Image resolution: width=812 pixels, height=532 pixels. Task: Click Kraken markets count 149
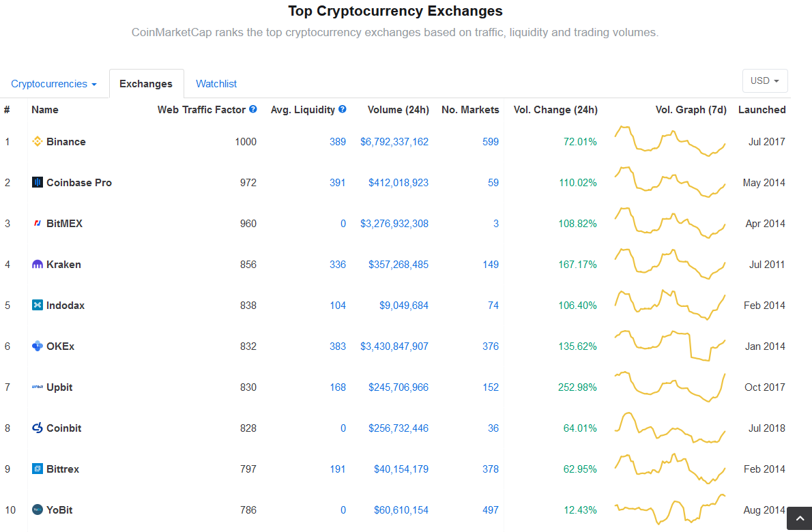coord(491,265)
